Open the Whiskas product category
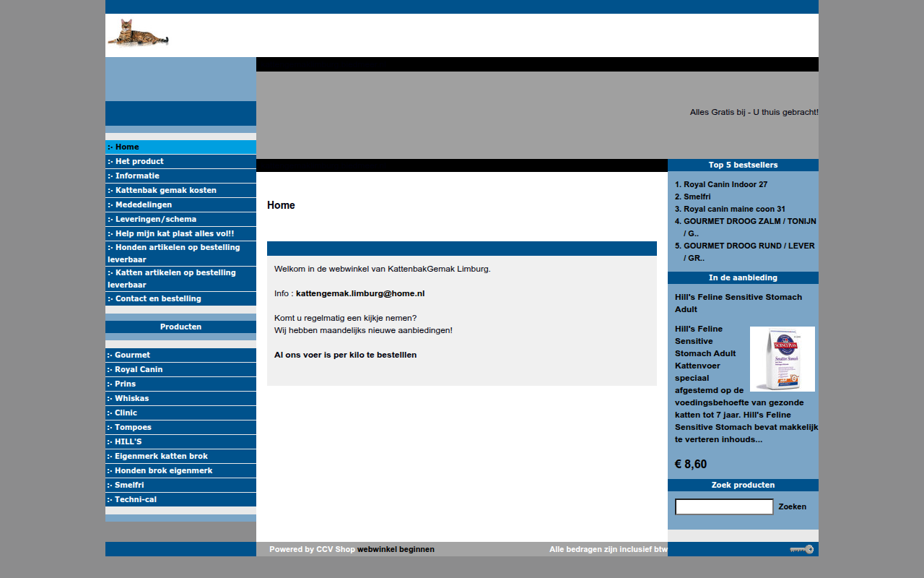 pos(180,399)
